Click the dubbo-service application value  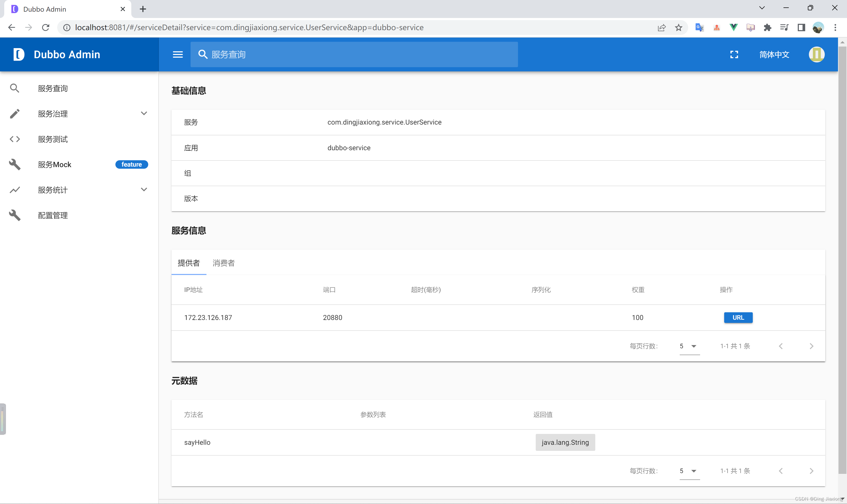click(x=349, y=148)
